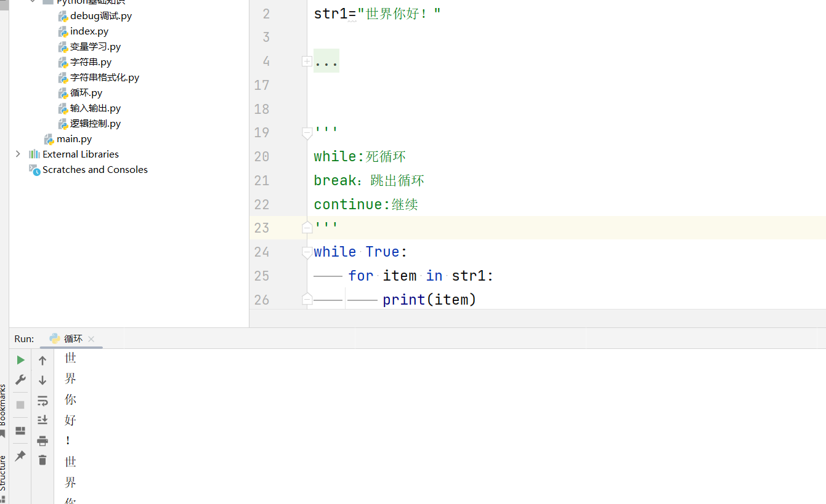The image size is (826, 504).
Task: Click line number 20 in the gutter
Action: pyautogui.click(x=262, y=156)
